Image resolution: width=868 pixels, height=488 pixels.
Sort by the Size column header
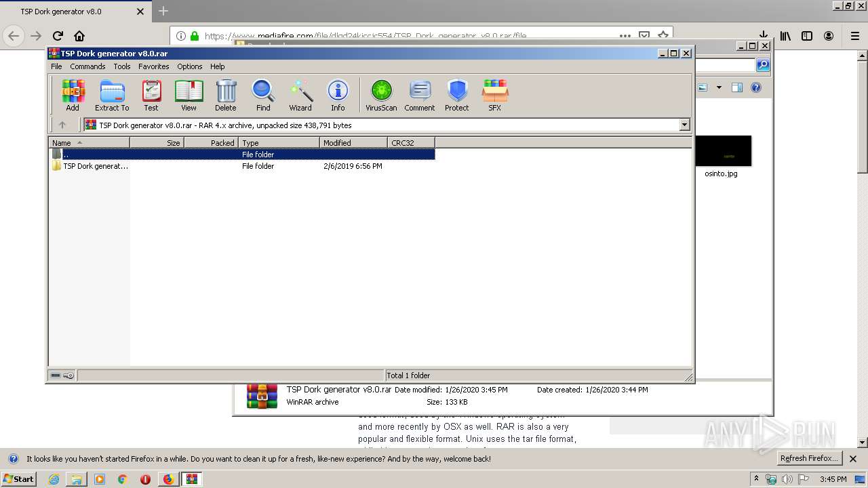click(x=157, y=143)
